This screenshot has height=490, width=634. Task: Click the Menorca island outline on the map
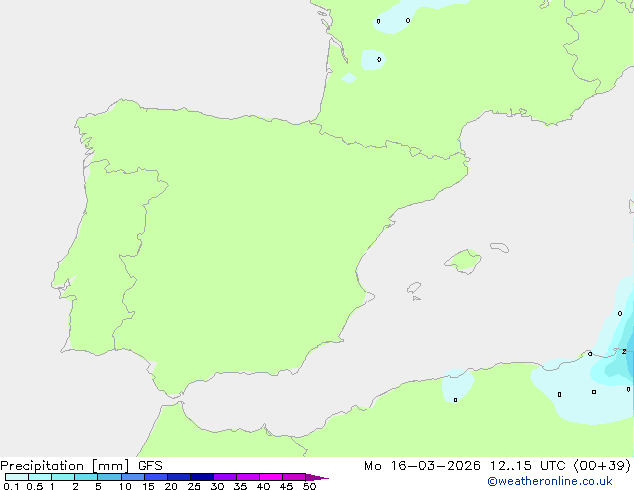[x=500, y=247]
